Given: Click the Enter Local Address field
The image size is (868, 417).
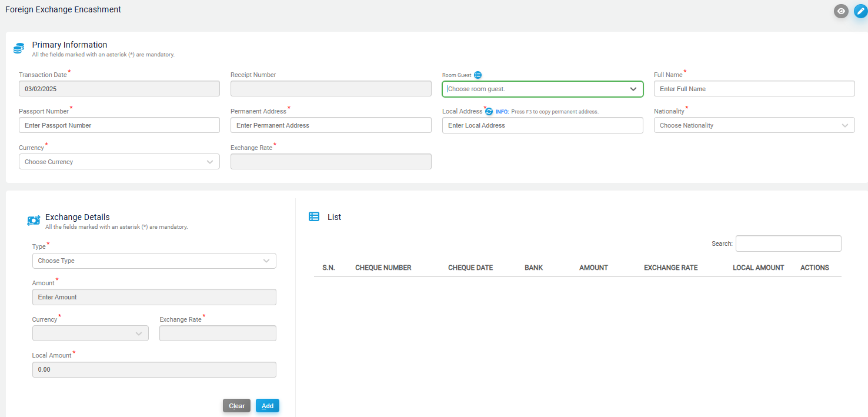Looking at the screenshot, I should tap(543, 125).
